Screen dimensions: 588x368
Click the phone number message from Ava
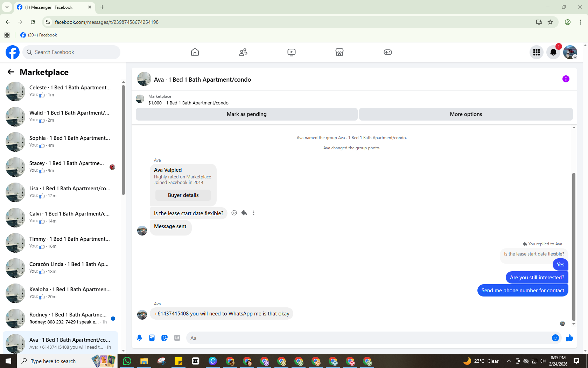coord(222,314)
